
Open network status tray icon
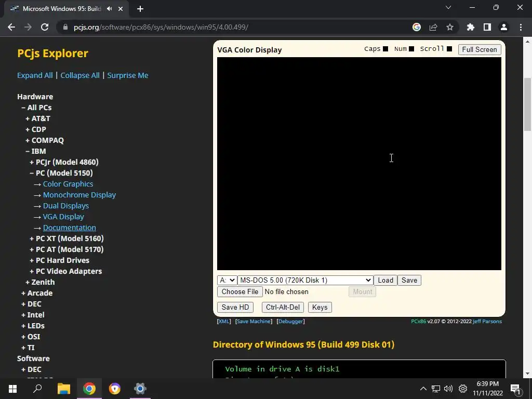(x=436, y=389)
